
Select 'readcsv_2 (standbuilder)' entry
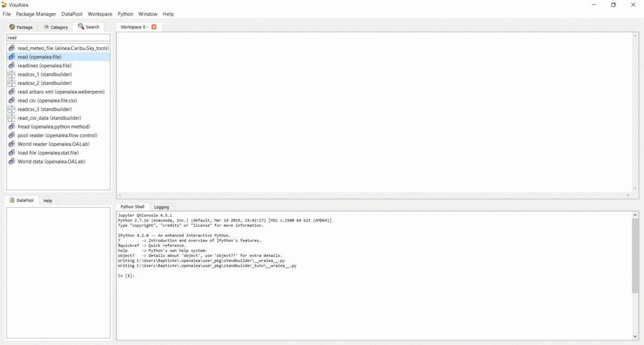point(58,83)
